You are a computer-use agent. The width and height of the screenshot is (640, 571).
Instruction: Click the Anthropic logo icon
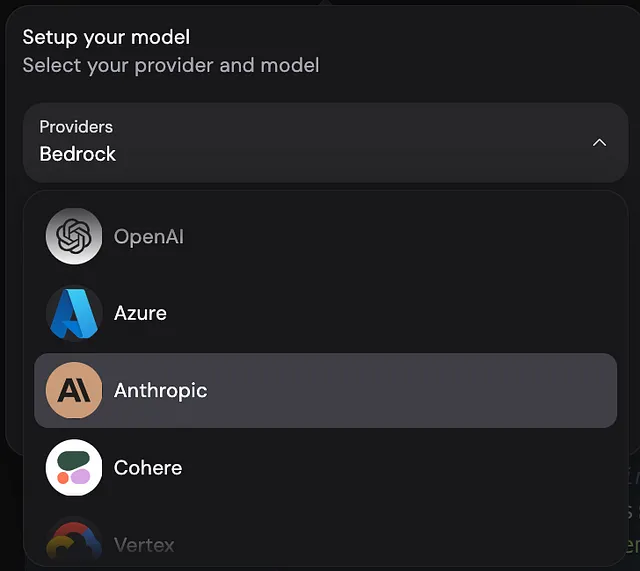click(x=74, y=390)
